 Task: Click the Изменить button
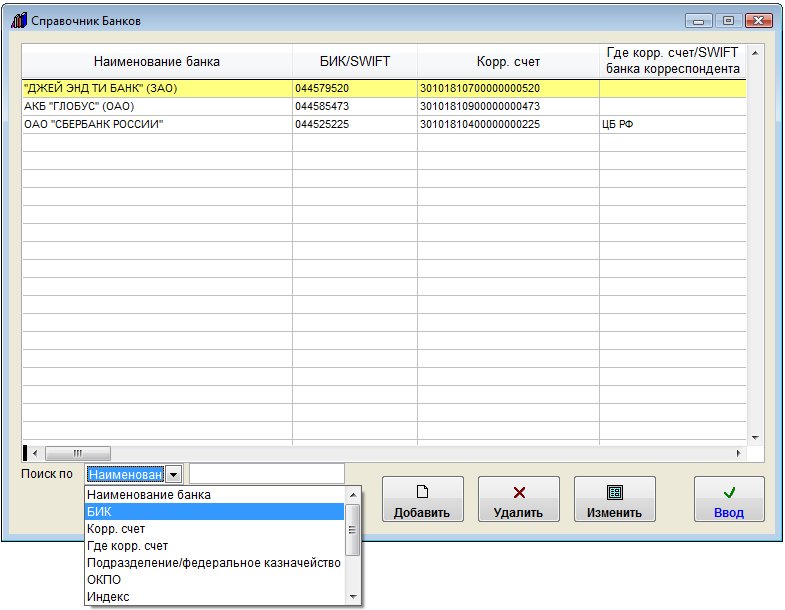click(615, 499)
